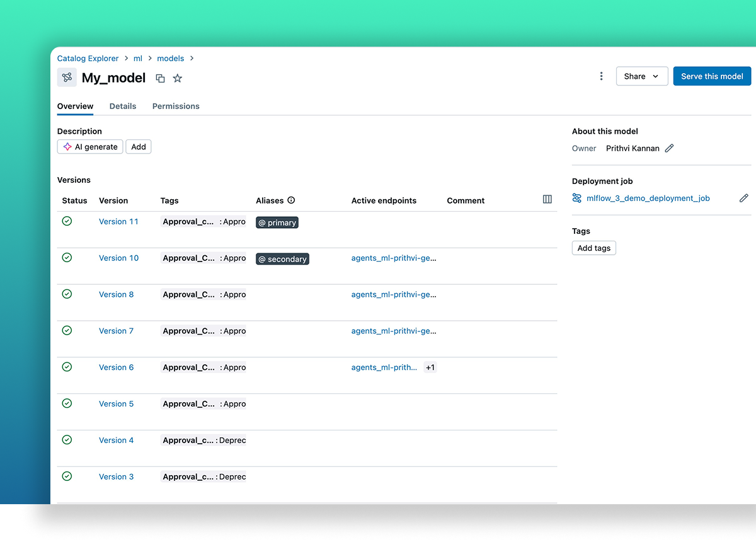Viewport: 756px width, 542px height.
Task: Click the status check icon for Version 11
Action: [x=67, y=221]
